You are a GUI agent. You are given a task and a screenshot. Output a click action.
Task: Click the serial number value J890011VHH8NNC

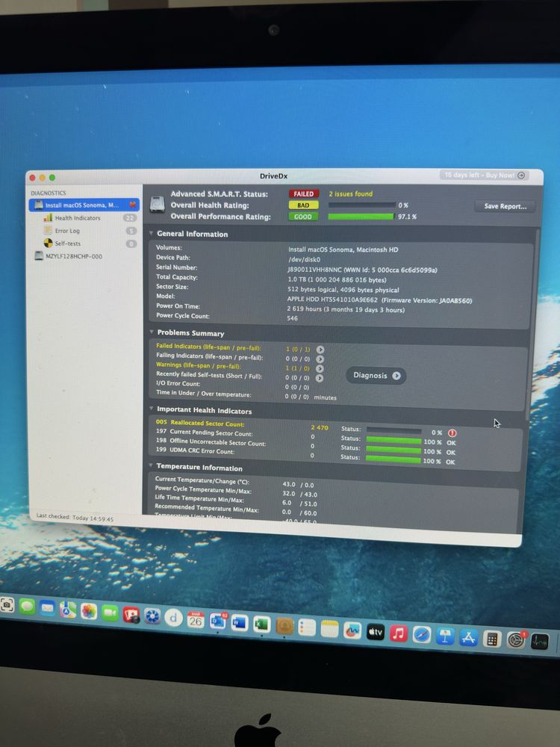point(314,270)
